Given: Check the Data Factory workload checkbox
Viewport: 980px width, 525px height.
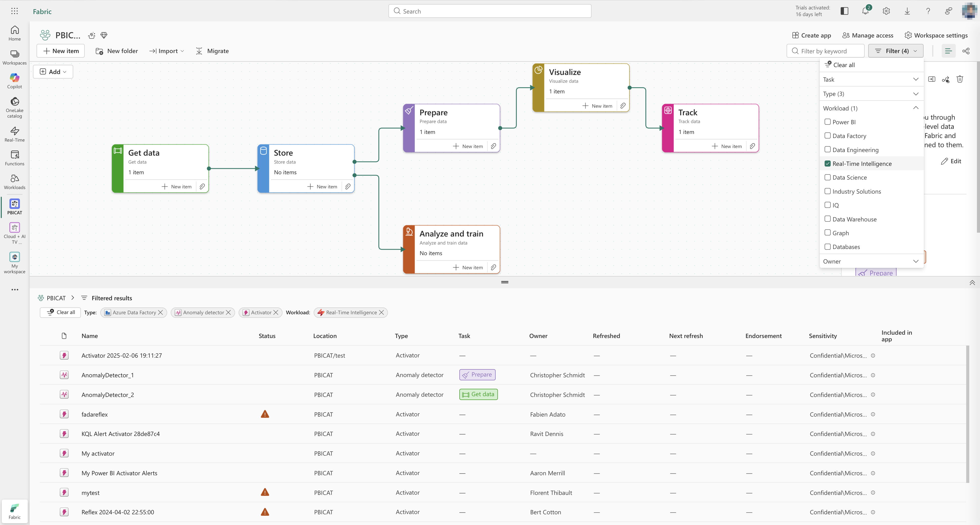Looking at the screenshot, I should (x=827, y=135).
